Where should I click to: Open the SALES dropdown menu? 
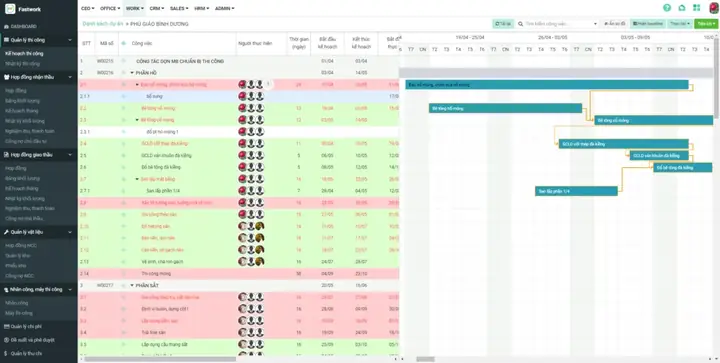[x=179, y=8]
